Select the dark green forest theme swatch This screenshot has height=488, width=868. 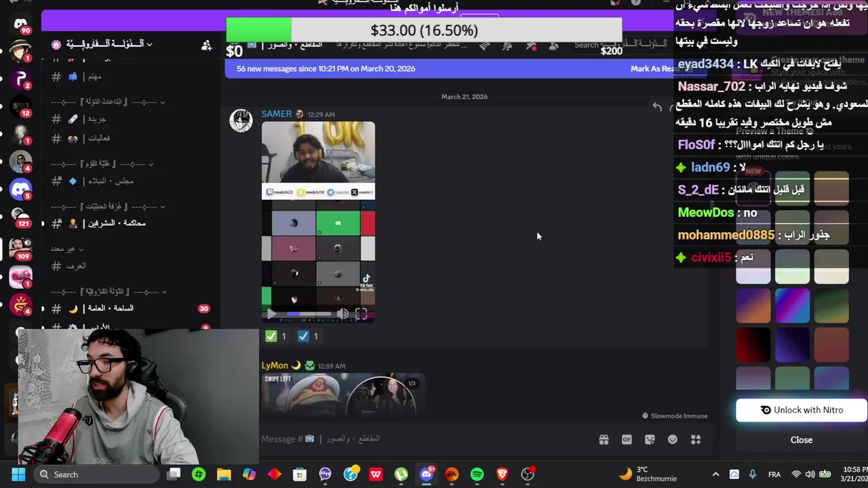(x=831, y=306)
